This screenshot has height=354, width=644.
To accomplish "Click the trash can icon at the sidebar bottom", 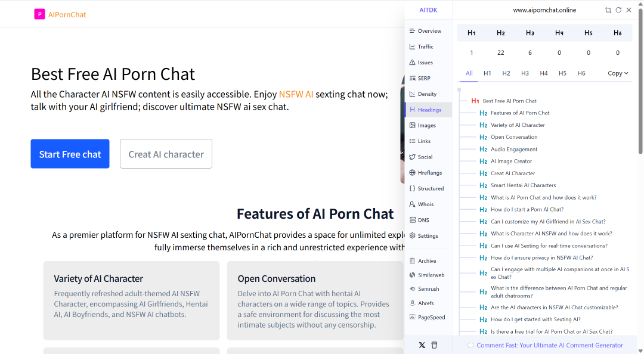I will pyautogui.click(x=434, y=345).
